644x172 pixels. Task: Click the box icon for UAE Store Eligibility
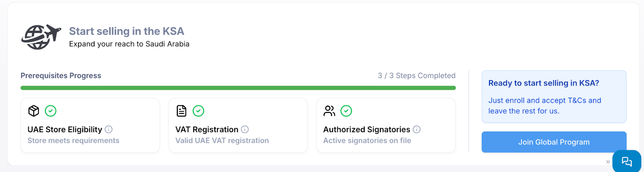coord(34,111)
